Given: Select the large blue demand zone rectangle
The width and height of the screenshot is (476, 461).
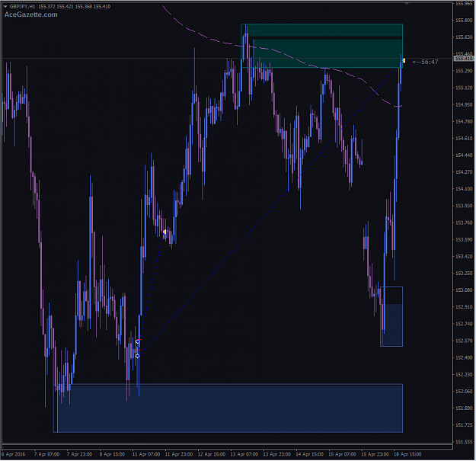Looking at the screenshot, I should coord(228,408).
